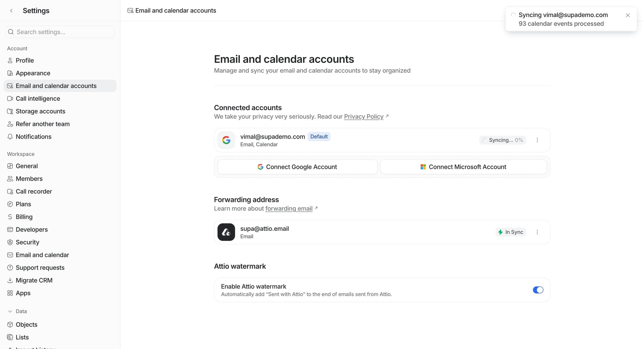Viewport: 644px width, 349px height.
Task: Toggle the Enable Attio watermark switch
Action: (x=538, y=290)
